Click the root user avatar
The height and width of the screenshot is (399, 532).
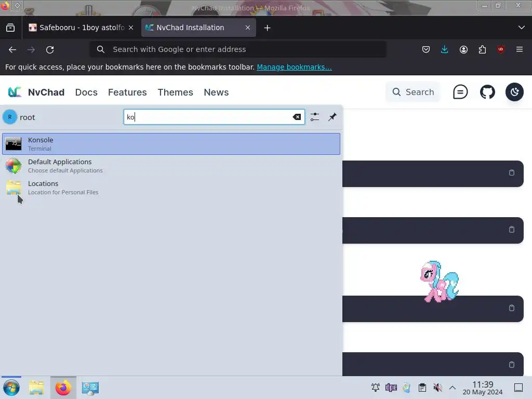click(x=10, y=117)
